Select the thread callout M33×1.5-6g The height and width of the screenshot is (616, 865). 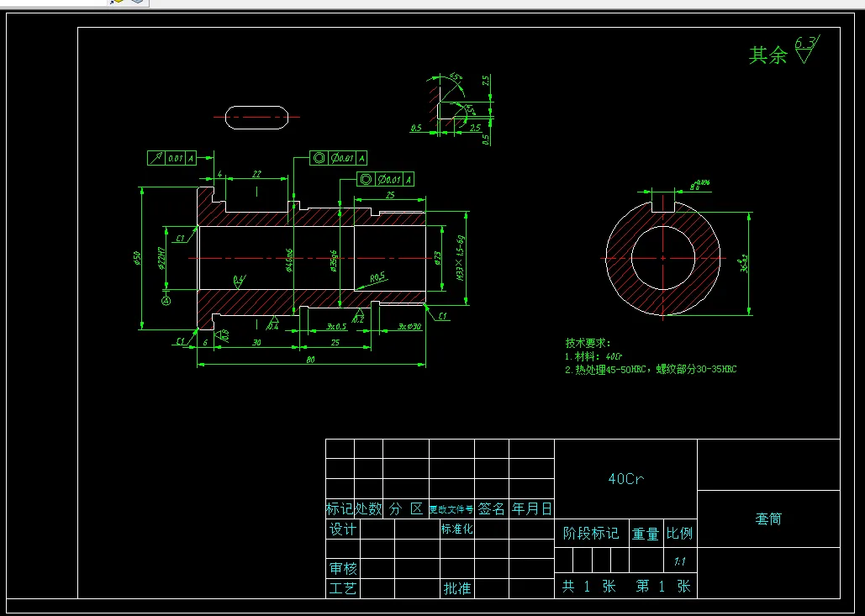pos(460,258)
